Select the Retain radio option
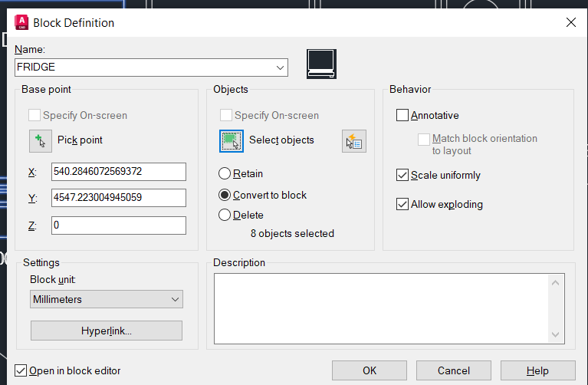The width and height of the screenshot is (588, 385). point(225,173)
